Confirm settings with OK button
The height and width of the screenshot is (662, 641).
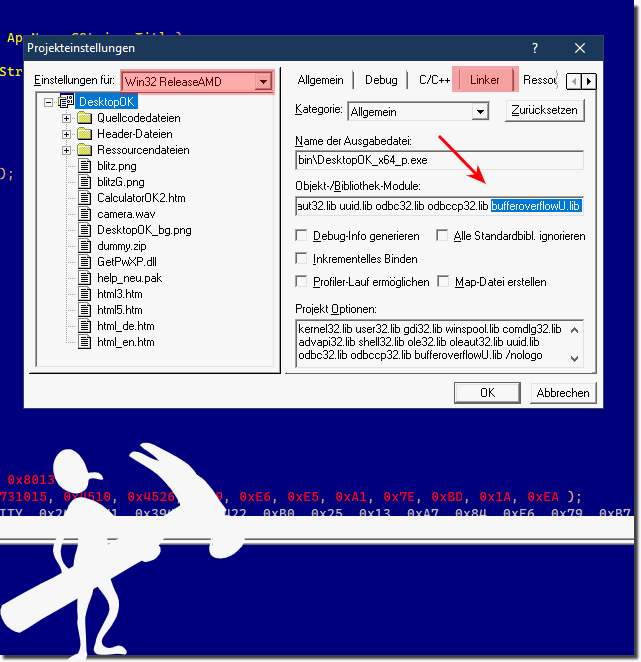(x=487, y=393)
